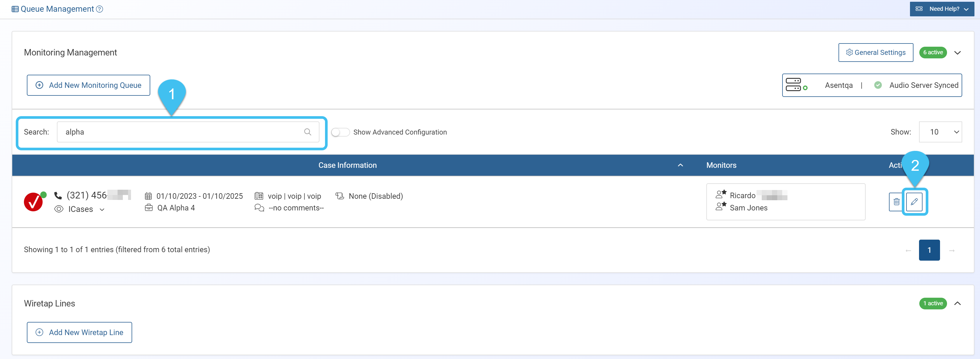Click the red checkmark case status avatar
980x359 pixels.
click(34, 202)
